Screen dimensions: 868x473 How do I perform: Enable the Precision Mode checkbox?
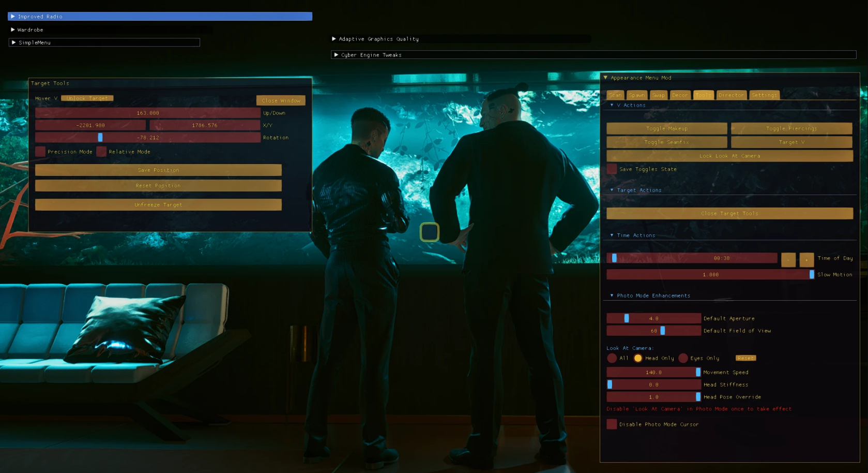tap(40, 152)
